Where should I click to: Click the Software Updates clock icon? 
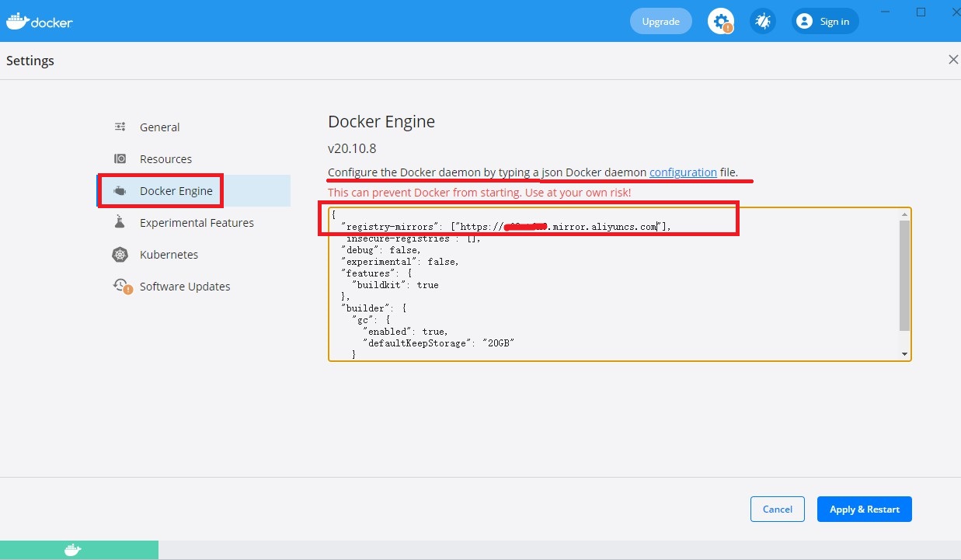pos(121,286)
